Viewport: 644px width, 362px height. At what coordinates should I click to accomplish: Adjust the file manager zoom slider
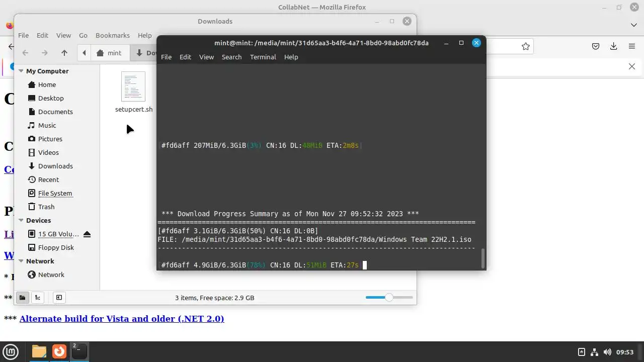(389, 298)
